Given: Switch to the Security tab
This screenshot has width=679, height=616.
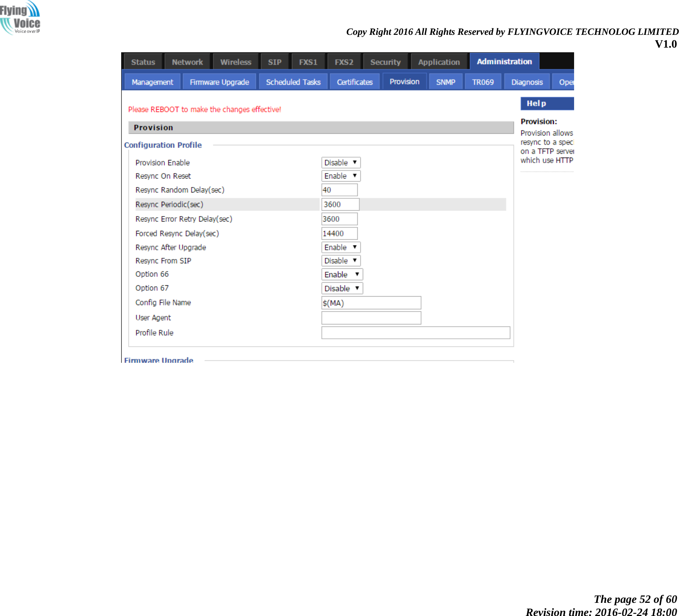Looking at the screenshot, I should coord(385,62).
